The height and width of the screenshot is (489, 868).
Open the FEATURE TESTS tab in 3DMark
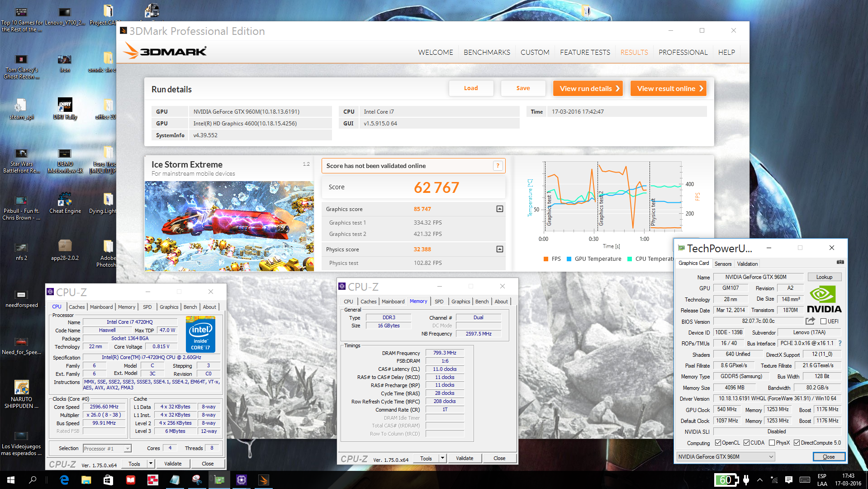[x=585, y=52]
